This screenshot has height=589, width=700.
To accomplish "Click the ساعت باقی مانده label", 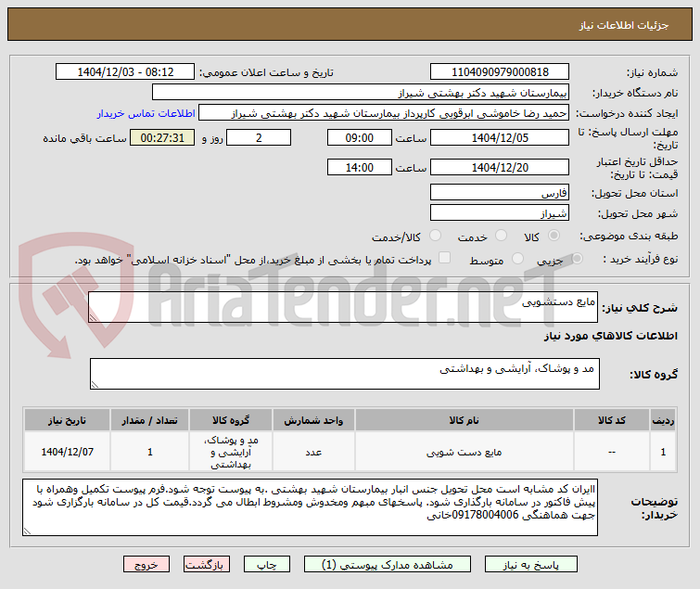I will tap(84, 138).
